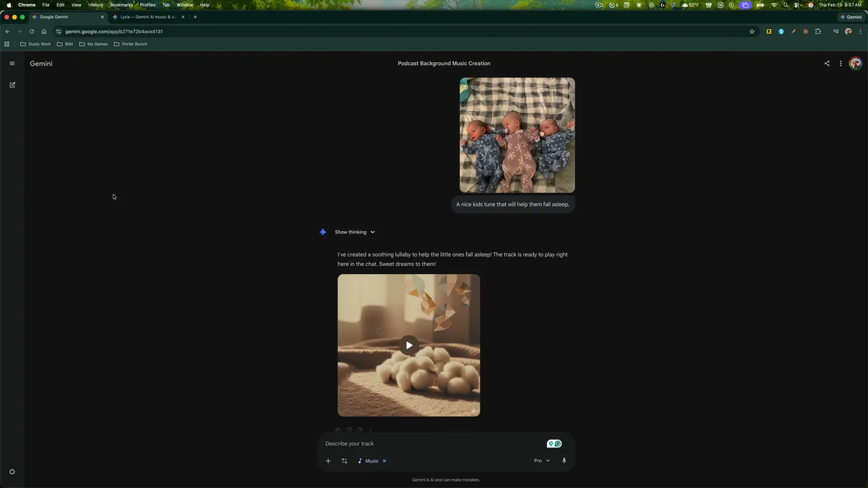Expand the Show thinking section

tap(355, 232)
